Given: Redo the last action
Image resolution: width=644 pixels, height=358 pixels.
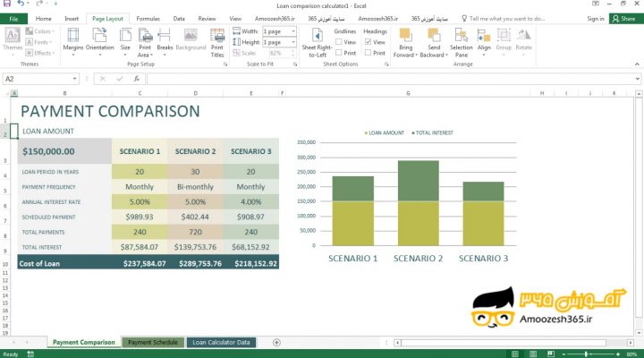Looking at the screenshot, I should point(39,4).
